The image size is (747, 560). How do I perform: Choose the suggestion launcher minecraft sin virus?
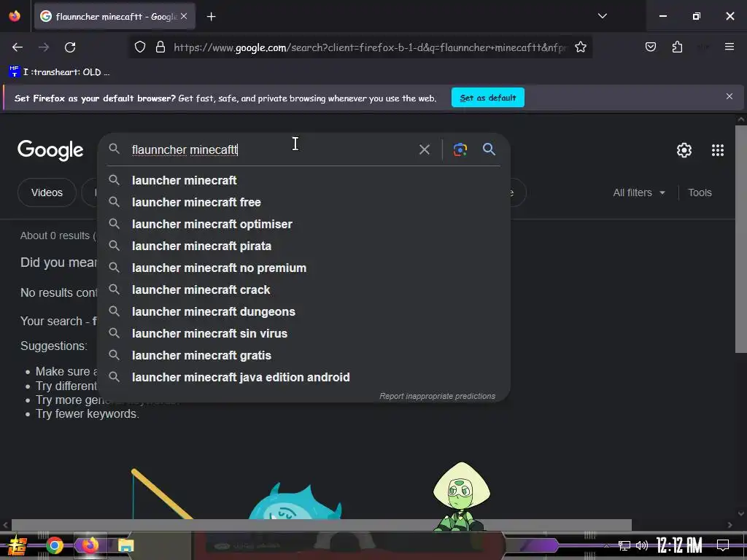pyautogui.click(x=304, y=333)
